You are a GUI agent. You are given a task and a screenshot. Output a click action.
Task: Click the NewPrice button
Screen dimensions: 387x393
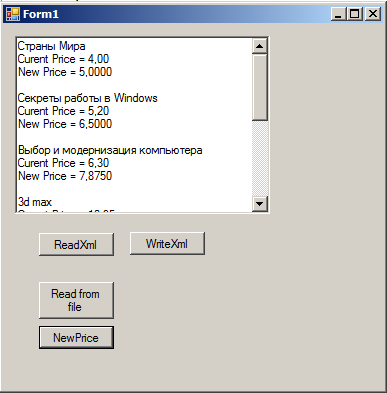coord(76,338)
